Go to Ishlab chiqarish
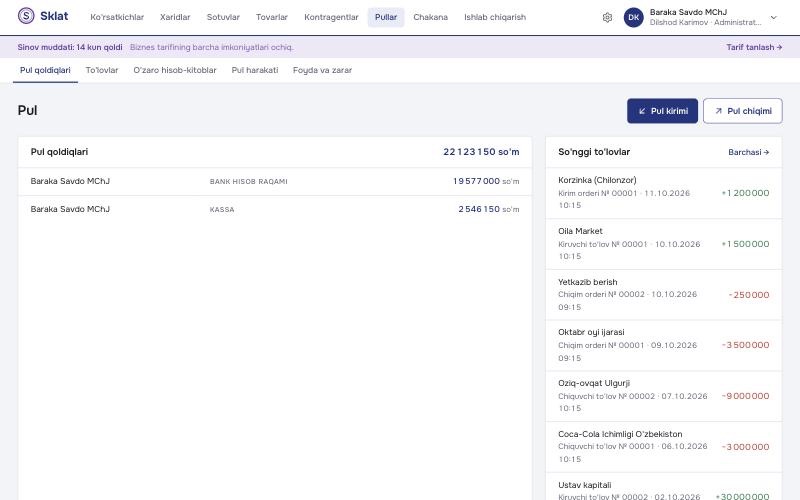Viewport: 800px width, 500px height. [x=495, y=17]
